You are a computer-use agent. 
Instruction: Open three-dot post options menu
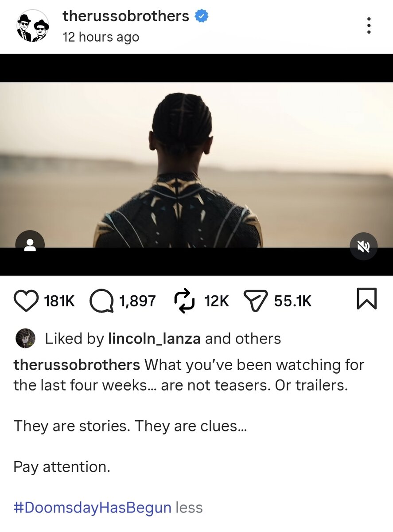pyautogui.click(x=368, y=26)
